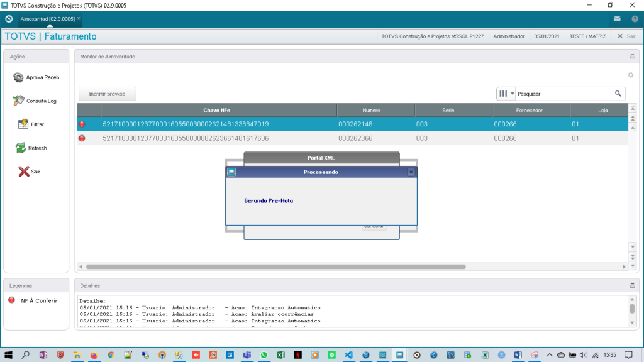Screen dimensions: 644x362
Task: Click the TESTE / MATRIZ branch label
Action: pos(587,36)
